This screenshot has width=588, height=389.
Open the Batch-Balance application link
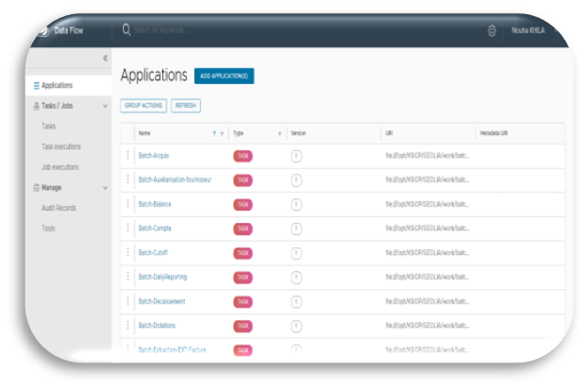(x=155, y=204)
